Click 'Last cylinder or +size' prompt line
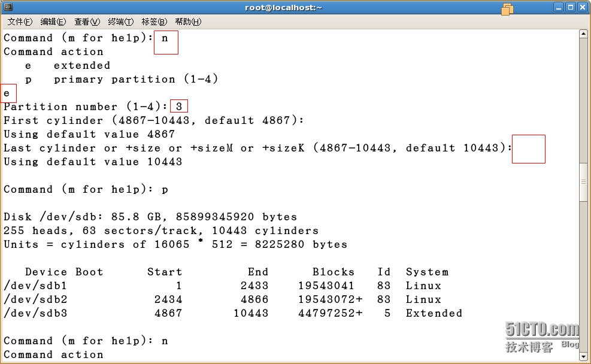This screenshot has height=364, width=591. [258, 148]
